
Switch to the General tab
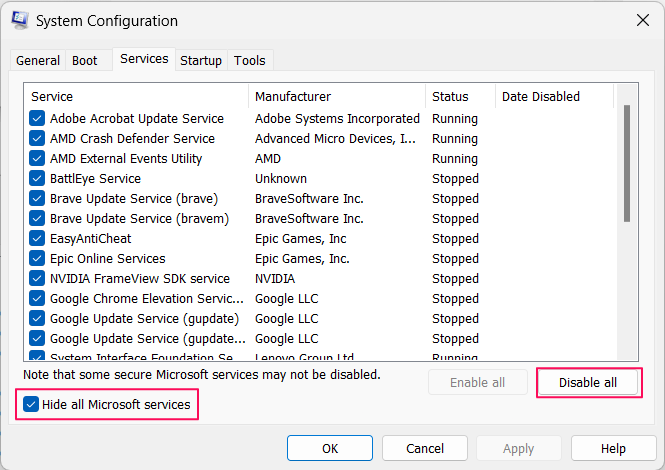(38, 61)
